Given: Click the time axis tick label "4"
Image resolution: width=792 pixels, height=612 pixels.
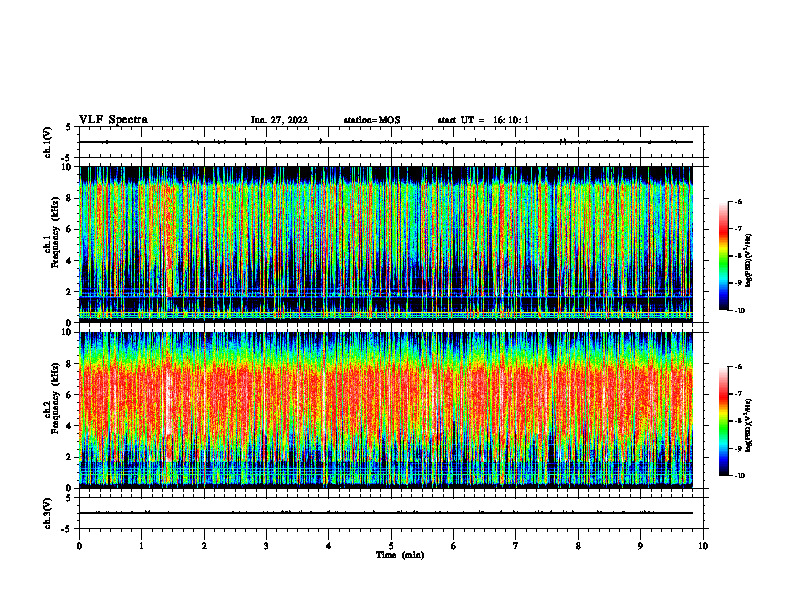Looking at the screenshot, I should (x=328, y=546).
